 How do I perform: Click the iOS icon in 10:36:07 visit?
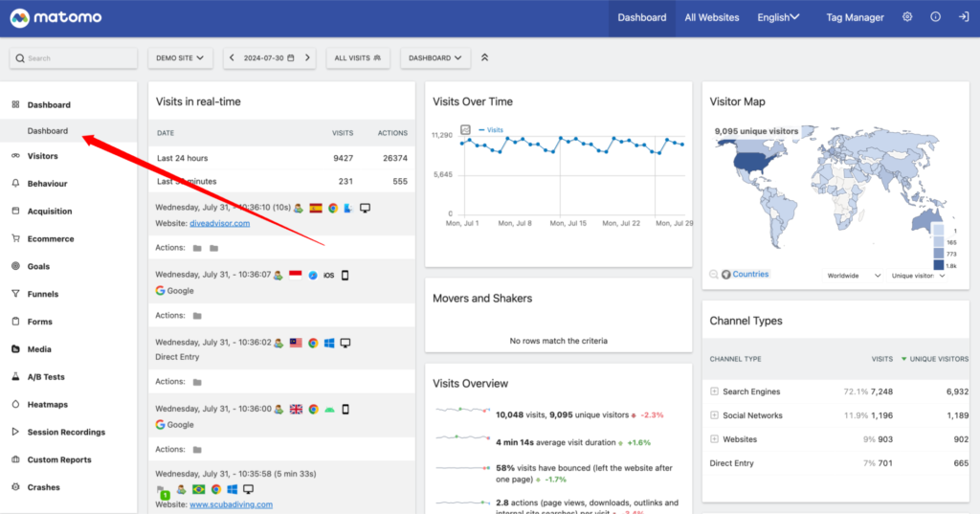click(329, 275)
